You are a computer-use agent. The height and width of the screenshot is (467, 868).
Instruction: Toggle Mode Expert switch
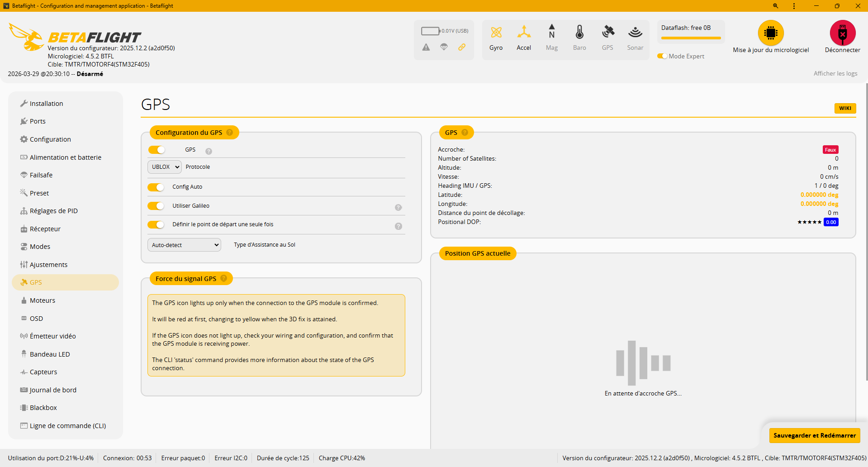662,56
